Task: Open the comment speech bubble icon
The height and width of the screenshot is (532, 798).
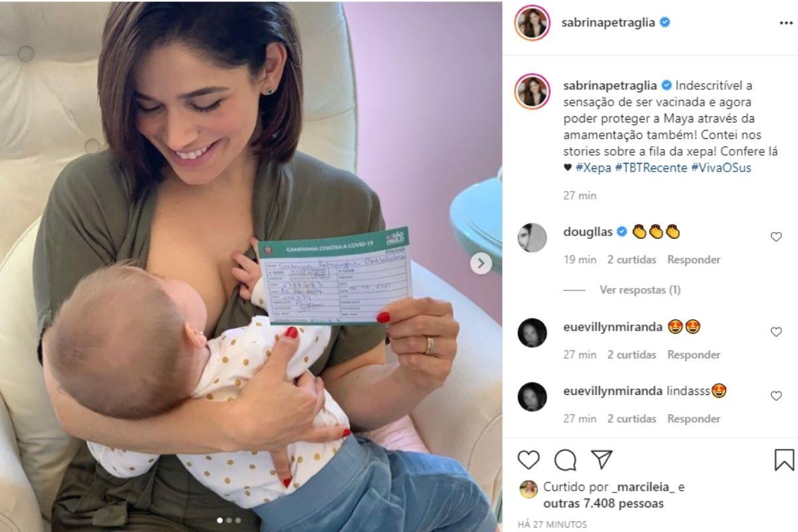Action: [565, 460]
